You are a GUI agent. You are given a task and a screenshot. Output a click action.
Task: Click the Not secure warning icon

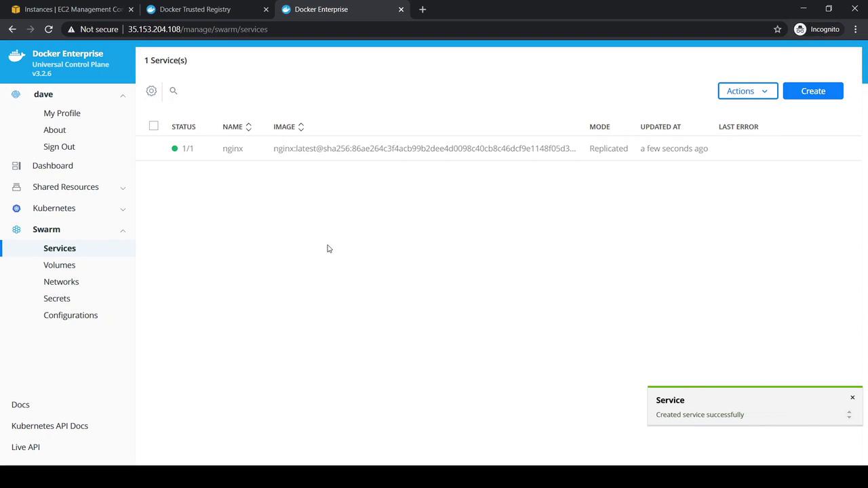pyautogui.click(x=71, y=29)
